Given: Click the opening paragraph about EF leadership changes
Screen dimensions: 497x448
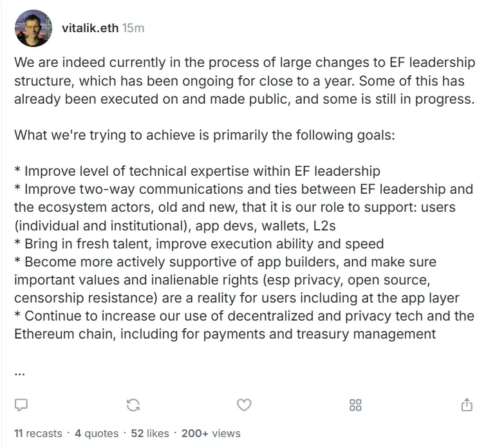Looking at the screenshot, I should (245, 82).
